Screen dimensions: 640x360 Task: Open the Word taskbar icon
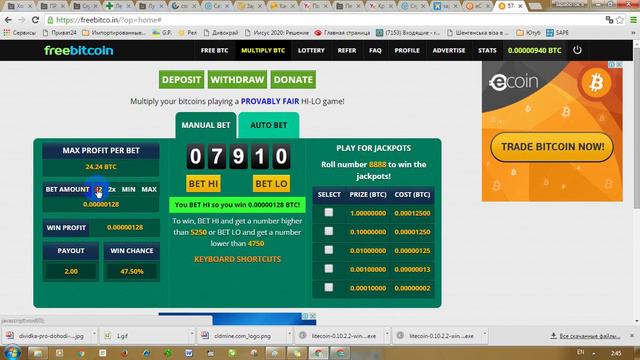tap(189, 353)
